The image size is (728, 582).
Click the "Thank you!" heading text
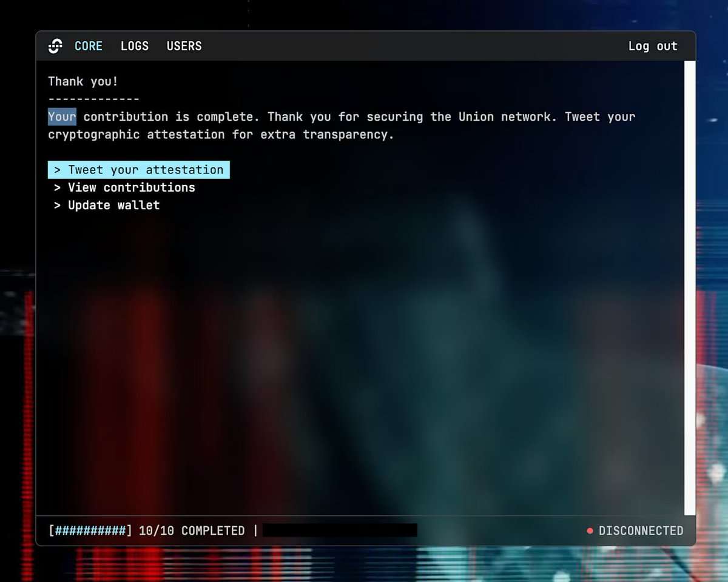click(83, 81)
